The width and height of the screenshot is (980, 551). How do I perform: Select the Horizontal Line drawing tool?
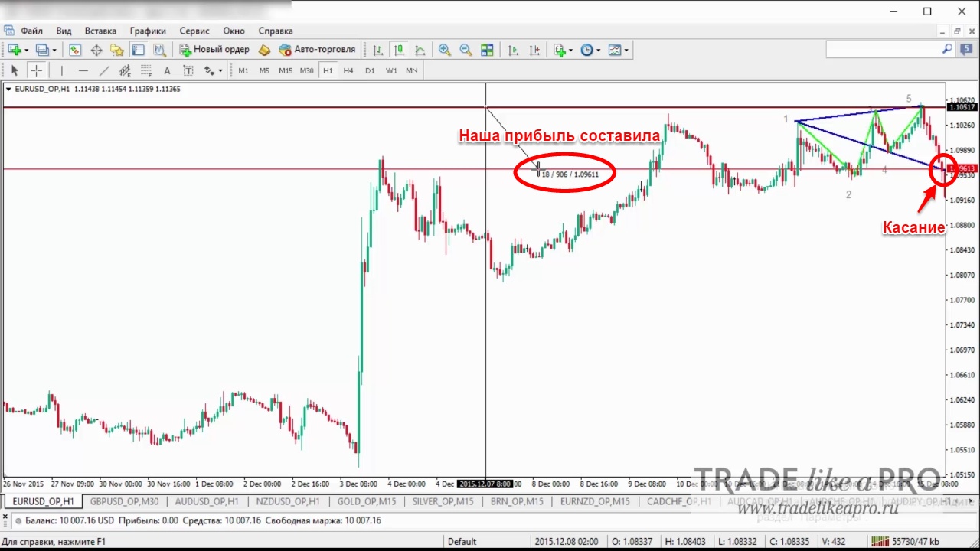point(83,70)
